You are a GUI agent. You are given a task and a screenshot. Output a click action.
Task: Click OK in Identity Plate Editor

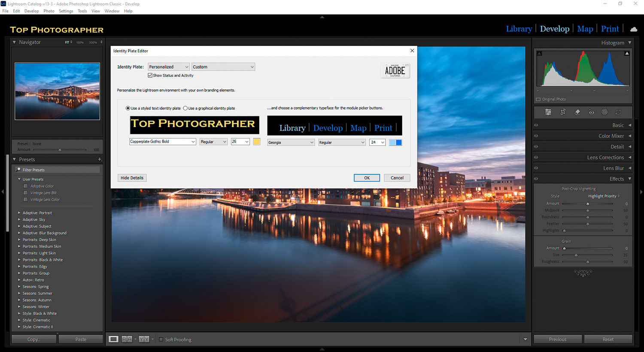click(367, 178)
